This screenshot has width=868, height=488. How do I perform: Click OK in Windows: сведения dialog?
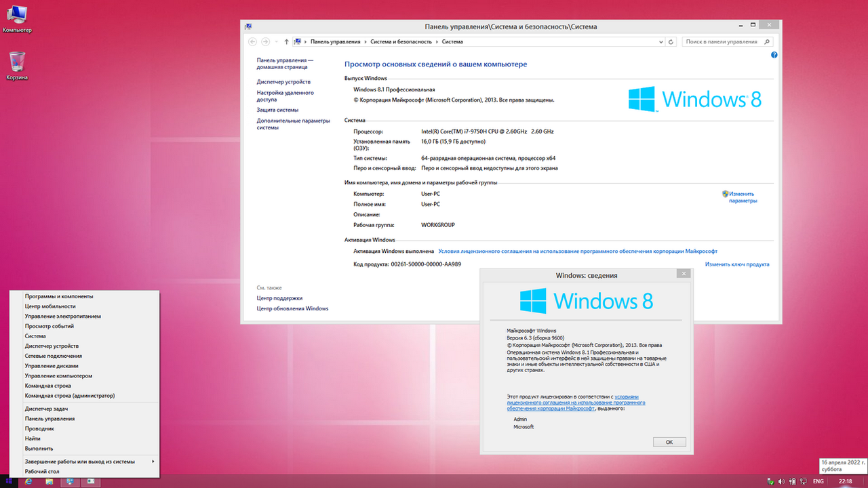(x=669, y=442)
